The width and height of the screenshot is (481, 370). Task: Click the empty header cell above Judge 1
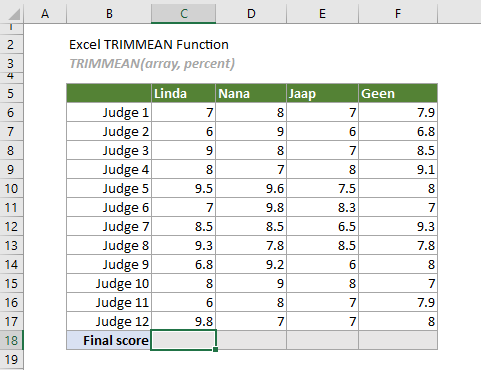click(109, 93)
